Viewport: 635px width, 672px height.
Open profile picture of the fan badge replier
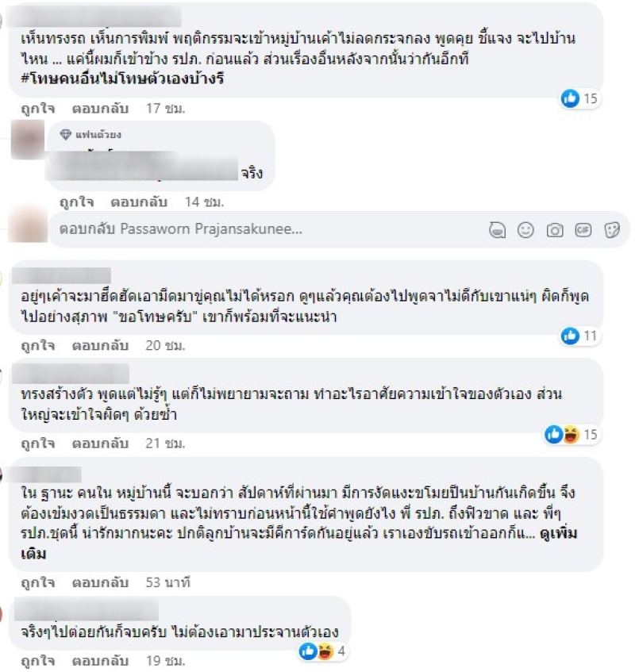tap(28, 140)
